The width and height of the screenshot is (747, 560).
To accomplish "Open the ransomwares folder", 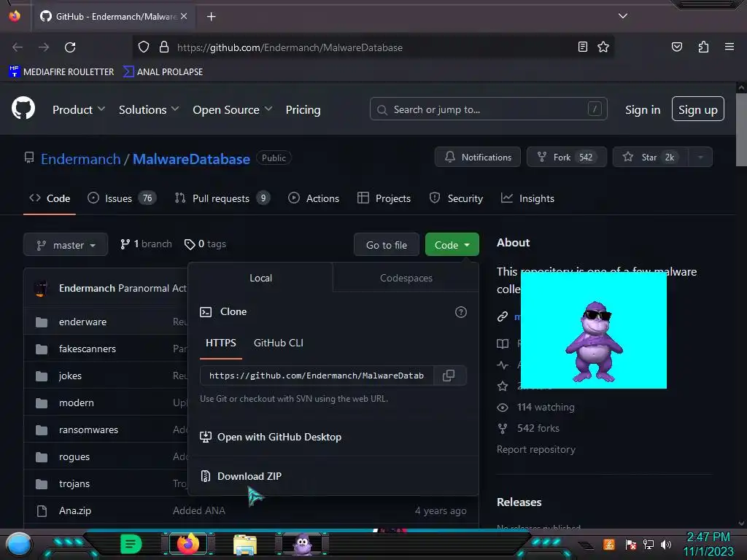I will 88,429.
